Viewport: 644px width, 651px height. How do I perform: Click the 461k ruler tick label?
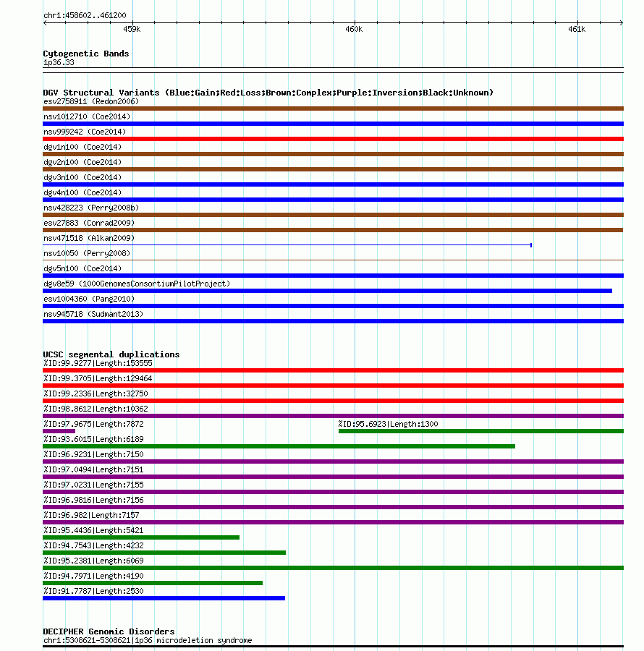pos(577,29)
